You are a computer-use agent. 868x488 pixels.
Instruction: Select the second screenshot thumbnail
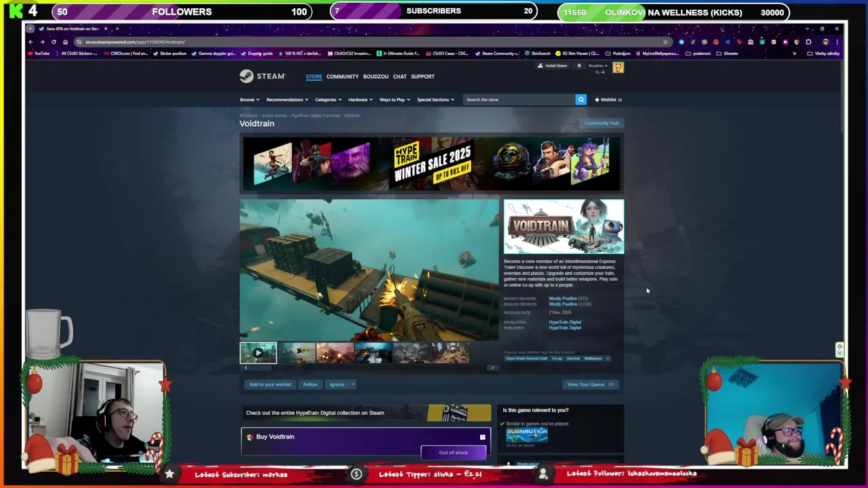click(297, 352)
